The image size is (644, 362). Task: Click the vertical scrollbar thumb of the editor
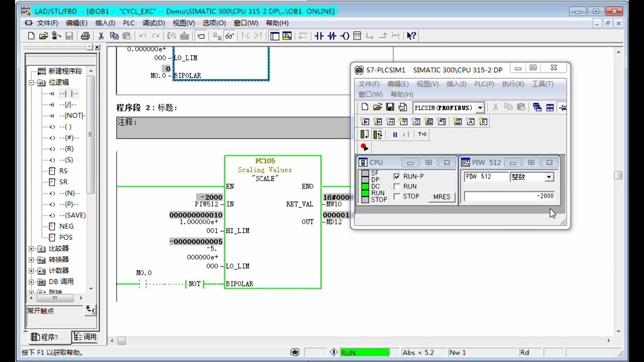pyautogui.click(x=618, y=175)
